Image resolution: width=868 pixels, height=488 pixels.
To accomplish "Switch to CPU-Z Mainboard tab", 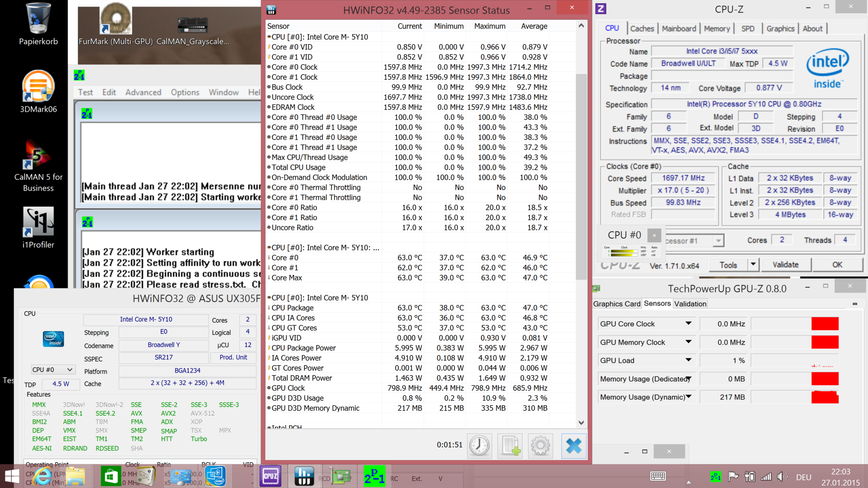I will coord(679,28).
